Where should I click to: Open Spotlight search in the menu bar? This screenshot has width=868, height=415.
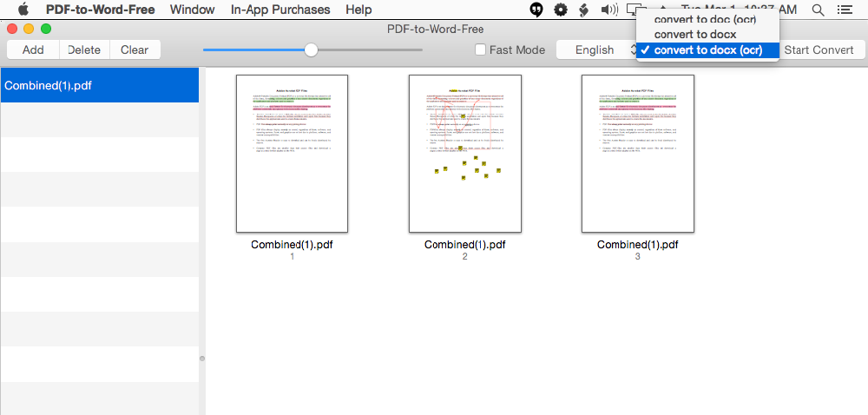pyautogui.click(x=818, y=10)
